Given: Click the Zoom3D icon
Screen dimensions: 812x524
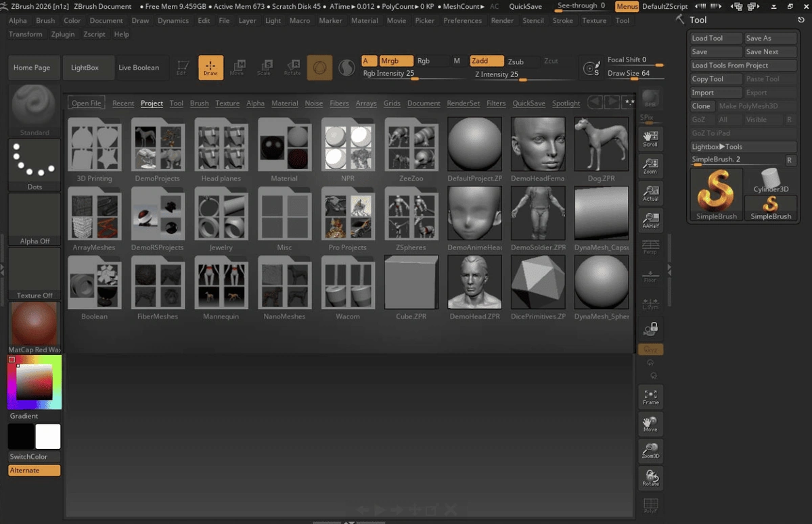Looking at the screenshot, I should click(650, 451).
